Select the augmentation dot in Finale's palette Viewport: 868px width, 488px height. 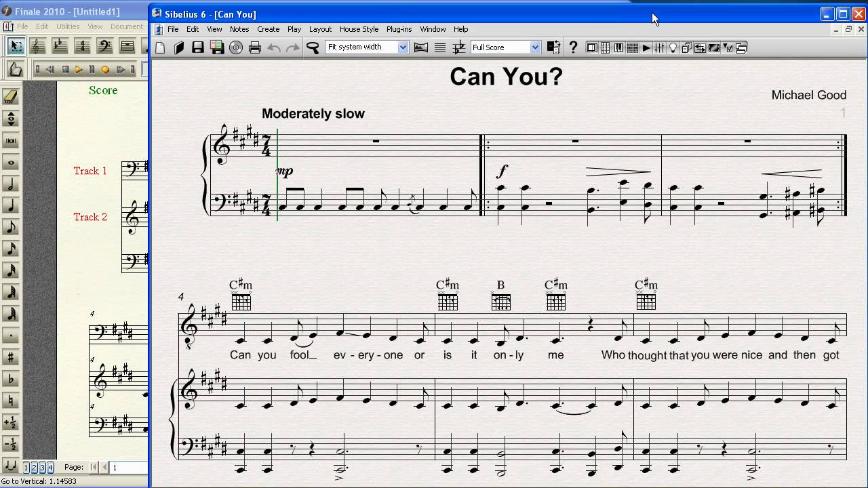[x=11, y=335]
